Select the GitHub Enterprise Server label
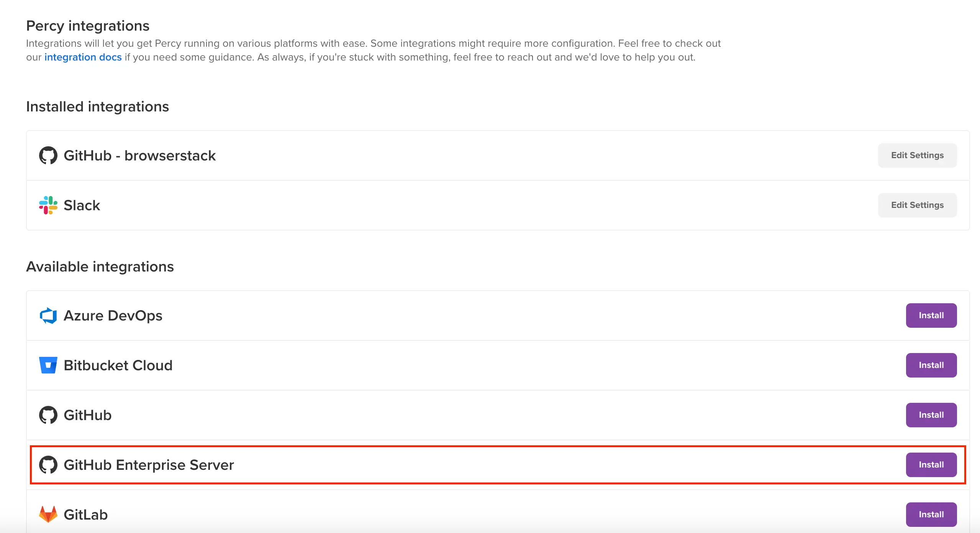Image resolution: width=980 pixels, height=533 pixels. 149,465
